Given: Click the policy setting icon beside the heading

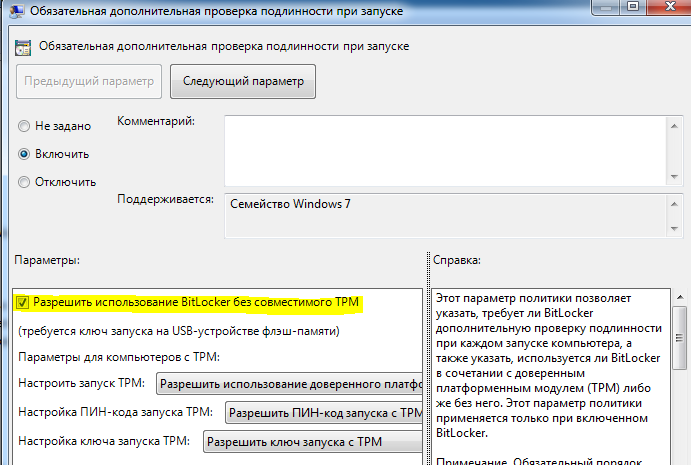Looking at the screenshot, I should [23, 48].
